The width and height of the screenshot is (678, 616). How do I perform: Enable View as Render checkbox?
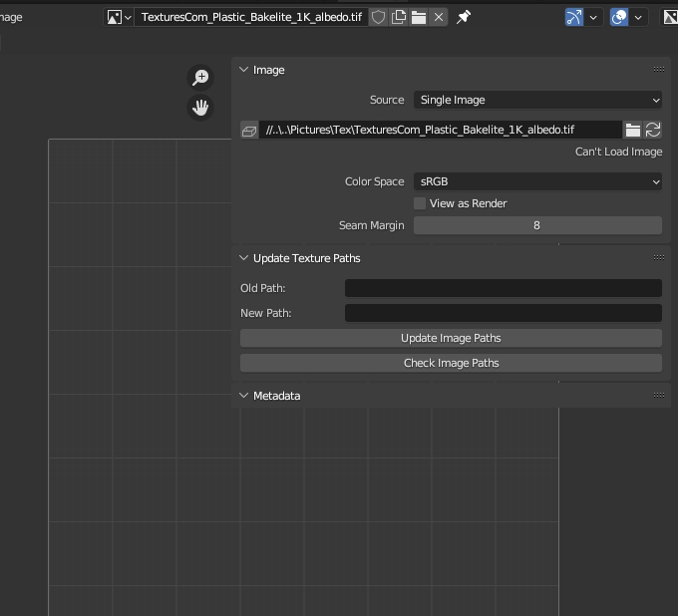[420, 203]
